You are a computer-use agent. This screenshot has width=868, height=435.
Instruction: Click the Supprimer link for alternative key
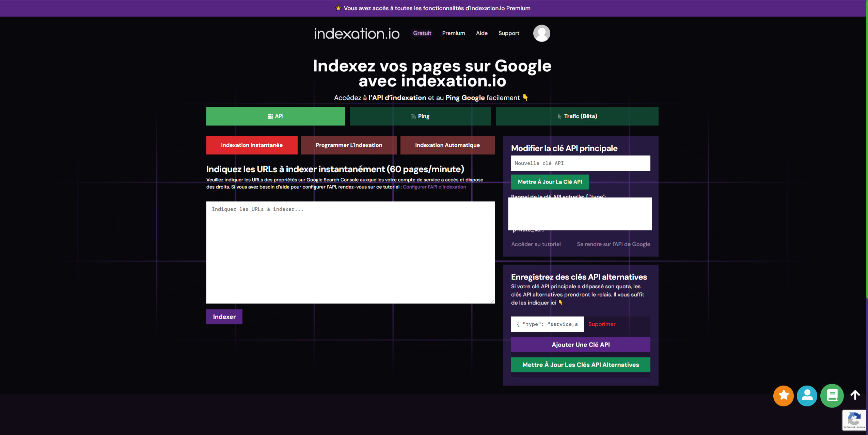coord(602,324)
